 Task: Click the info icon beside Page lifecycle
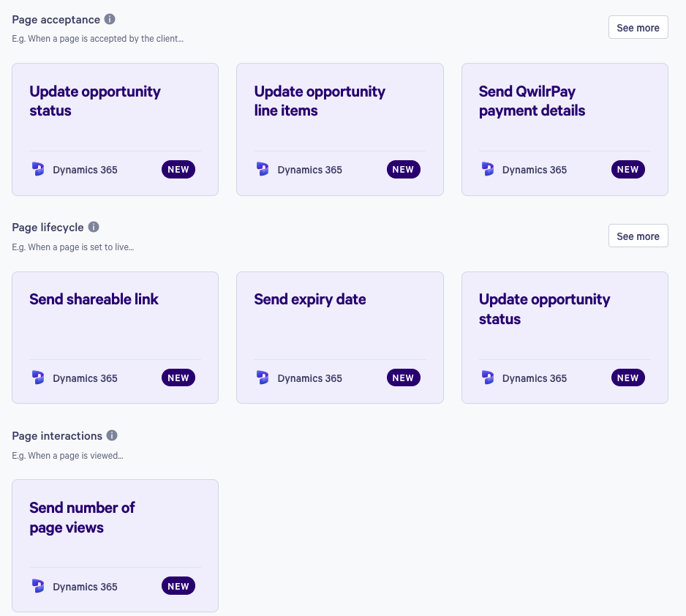(x=94, y=227)
